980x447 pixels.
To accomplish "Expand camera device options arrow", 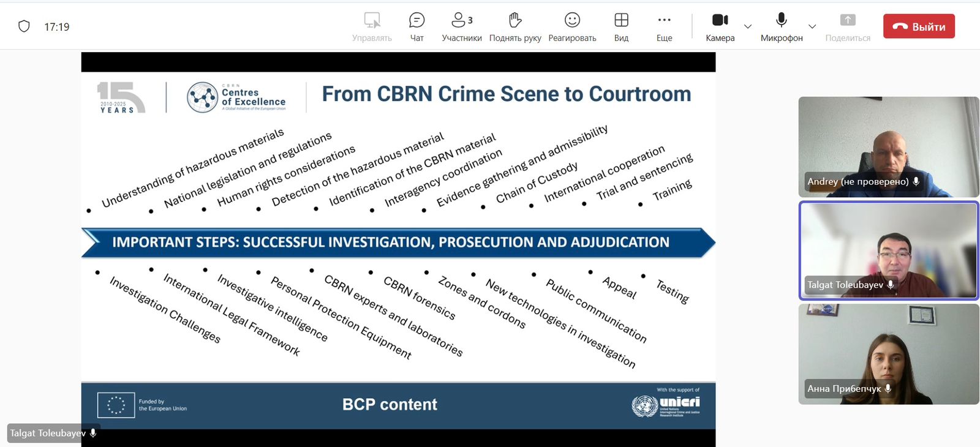I will click(748, 26).
